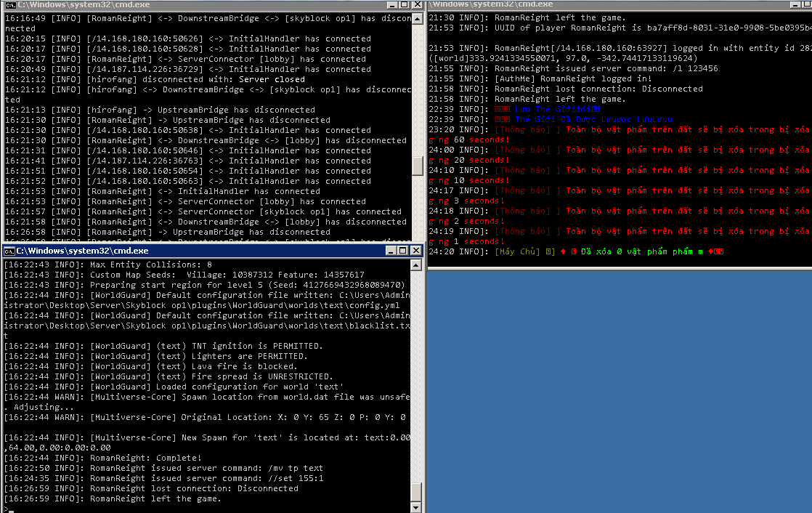Click the 16:26:59 'RomanReight left the game.' line

click(x=113, y=499)
